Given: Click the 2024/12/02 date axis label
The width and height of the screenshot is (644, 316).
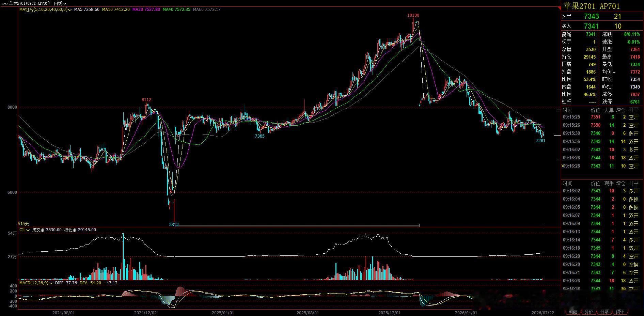Looking at the screenshot, I should [x=145, y=313].
